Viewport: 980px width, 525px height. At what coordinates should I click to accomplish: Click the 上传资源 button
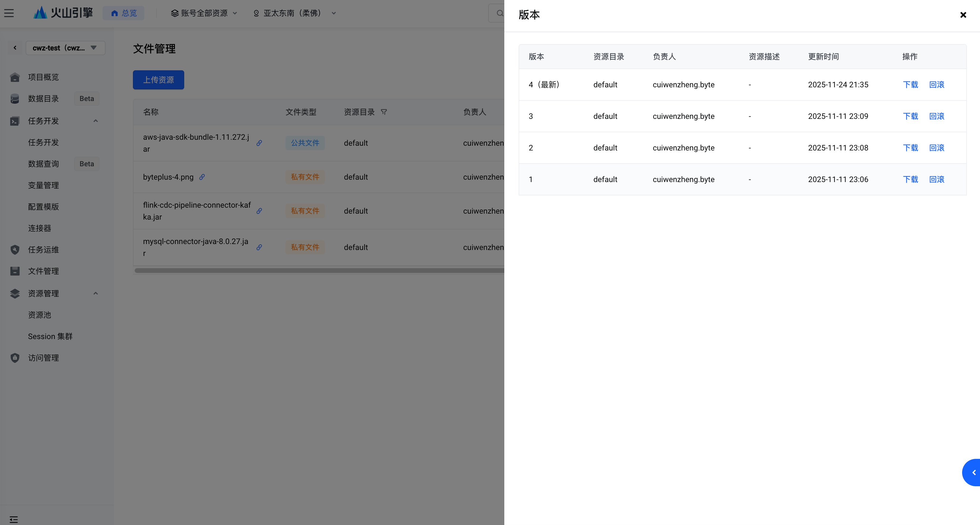pyautogui.click(x=158, y=80)
